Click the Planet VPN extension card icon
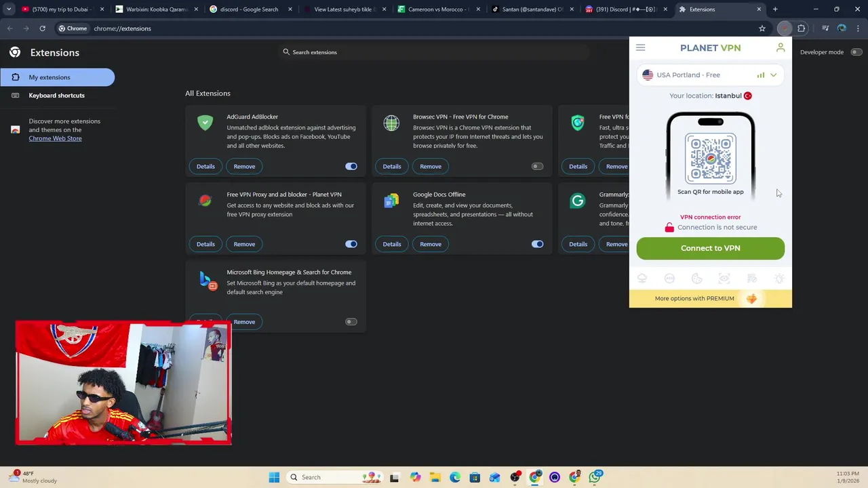Image resolution: width=868 pixels, height=488 pixels. [205, 201]
